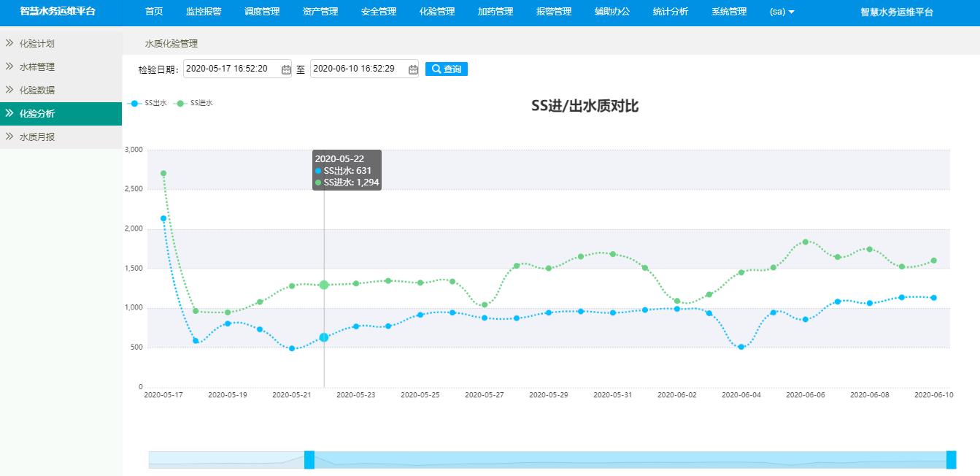The image size is (980, 476).
Task: Click right handle of chart zoom slider
Action: [951, 460]
